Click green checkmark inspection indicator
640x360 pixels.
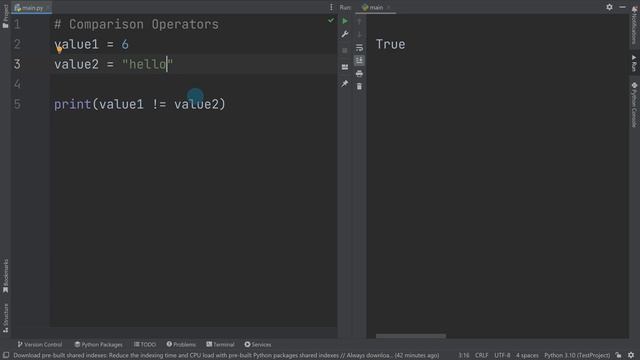pyautogui.click(x=331, y=20)
